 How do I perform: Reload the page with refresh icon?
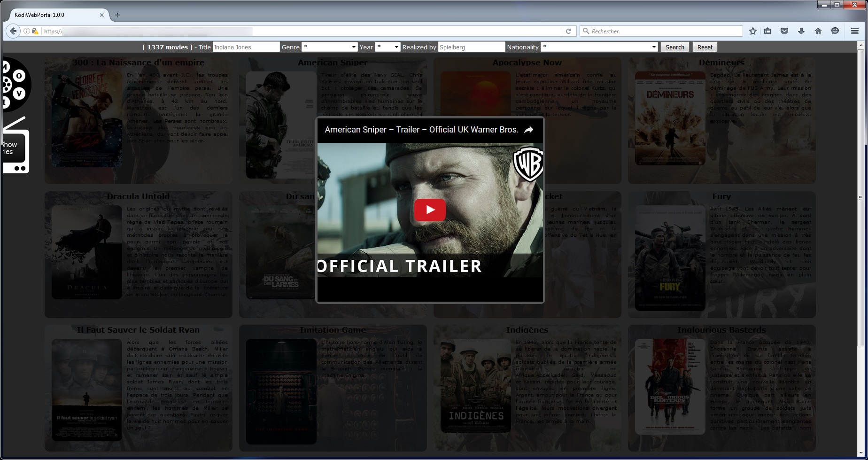[568, 31]
